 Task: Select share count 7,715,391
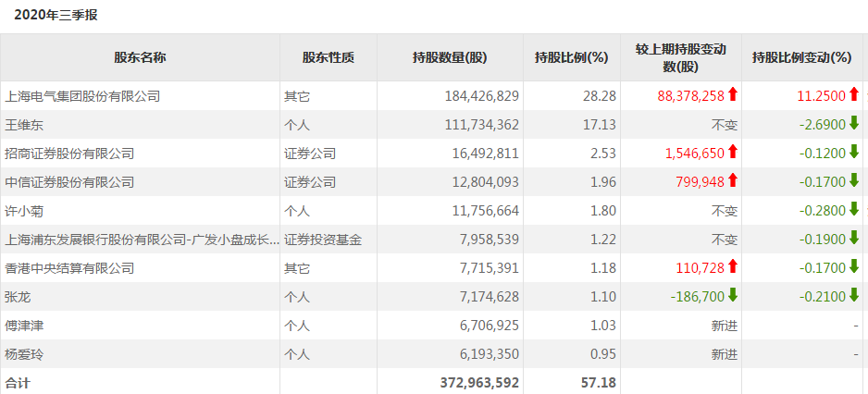click(x=490, y=269)
